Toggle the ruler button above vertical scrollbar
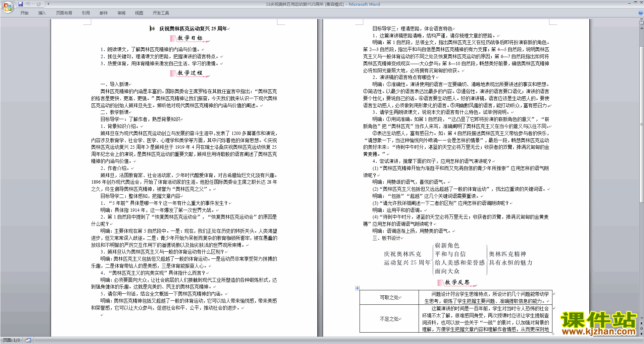Viewport: 644px width, 344px height. 641,23
